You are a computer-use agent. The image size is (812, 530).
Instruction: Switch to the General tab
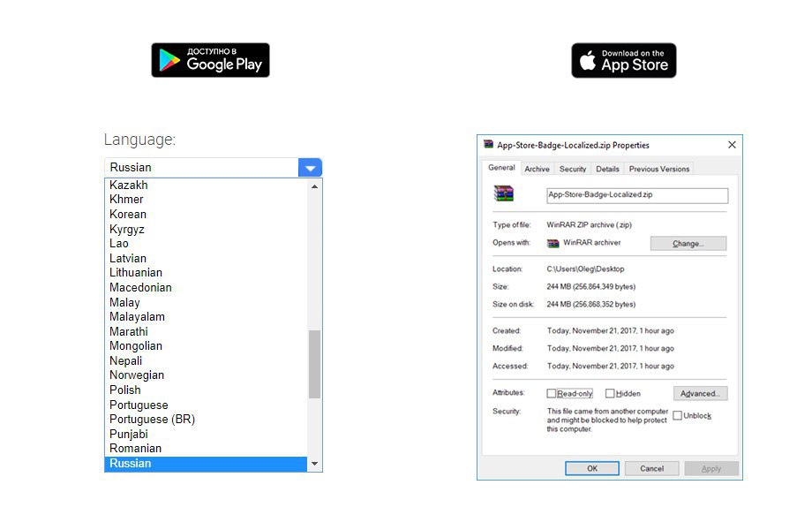pyautogui.click(x=501, y=167)
